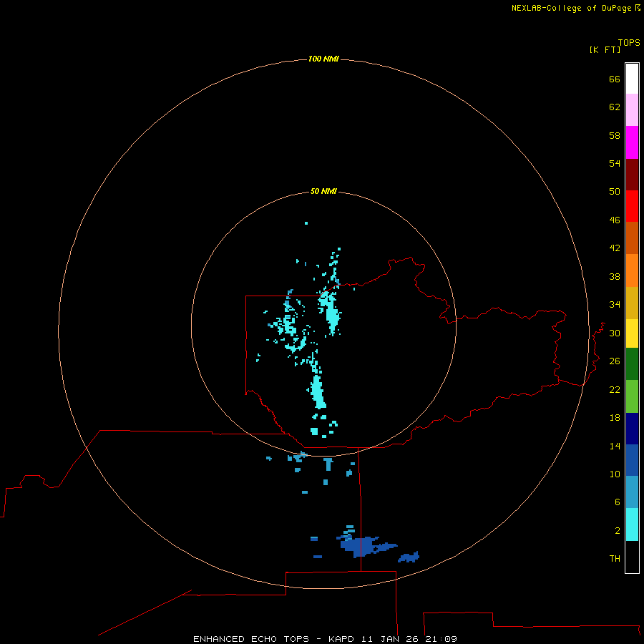Click the yellow swatch between 34 and 30
This screenshot has width=644, height=644.
[632, 333]
